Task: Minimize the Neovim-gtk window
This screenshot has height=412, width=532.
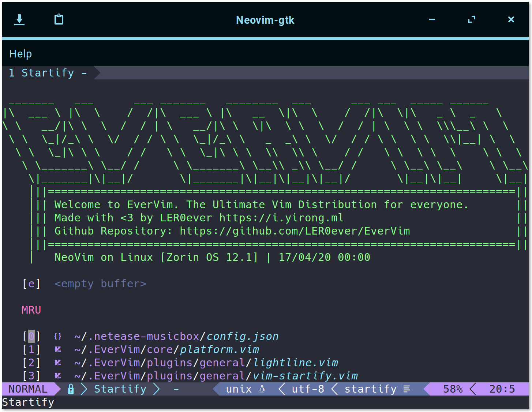Action: (432, 19)
